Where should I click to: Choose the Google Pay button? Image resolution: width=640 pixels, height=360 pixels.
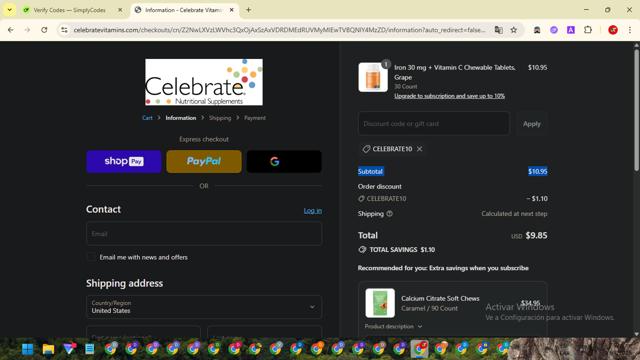pos(284,161)
